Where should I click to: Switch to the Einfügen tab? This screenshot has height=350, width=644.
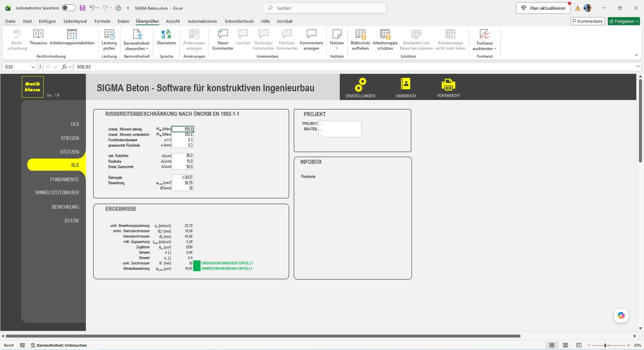(47, 21)
